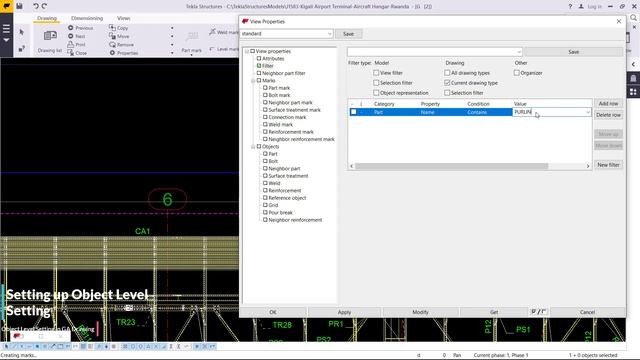
Task: Select Part mark under Marks
Action: click(279, 88)
